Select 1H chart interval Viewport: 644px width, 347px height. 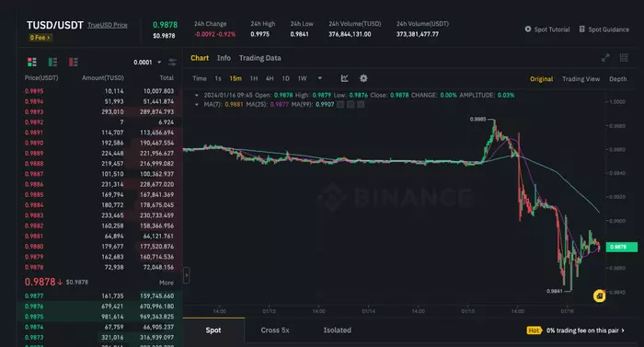254,78
